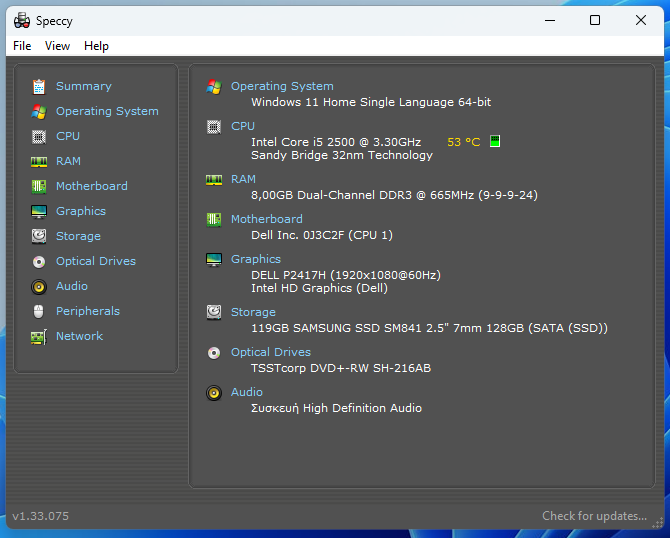Viewport: 670px width, 538px height.
Task: Click the Audio speaker icon in summary panel
Action: click(x=214, y=393)
